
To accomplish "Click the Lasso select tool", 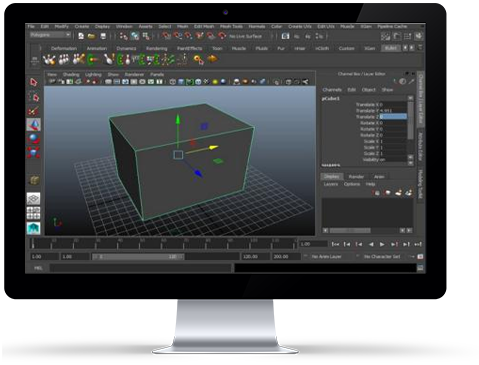I will click(x=34, y=97).
